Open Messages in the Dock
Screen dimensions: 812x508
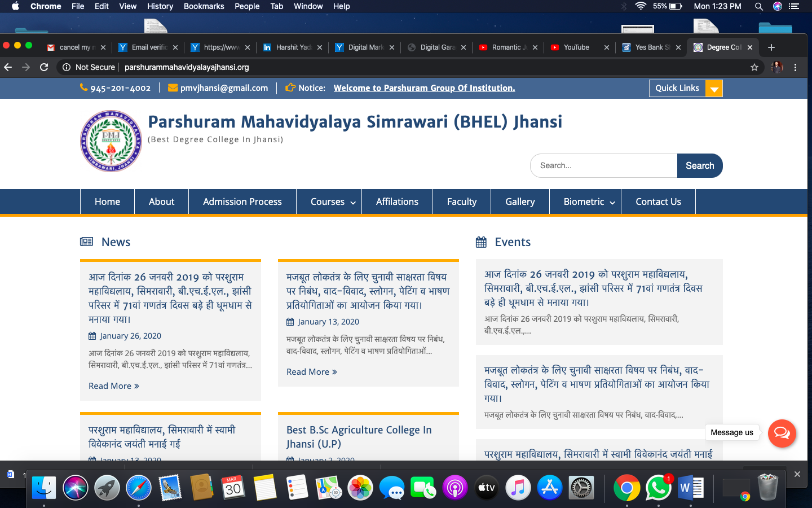[x=391, y=488]
